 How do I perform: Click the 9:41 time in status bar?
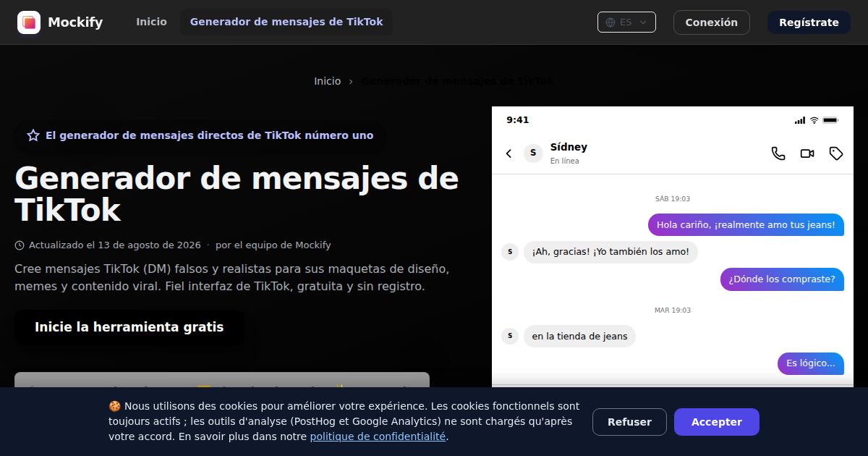tap(518, 120)
